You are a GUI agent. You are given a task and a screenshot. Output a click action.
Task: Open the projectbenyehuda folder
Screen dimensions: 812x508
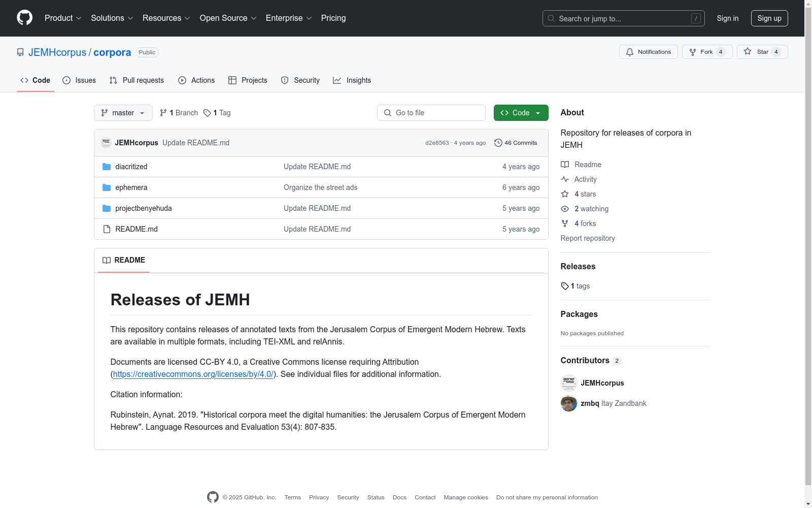[144, 208]
